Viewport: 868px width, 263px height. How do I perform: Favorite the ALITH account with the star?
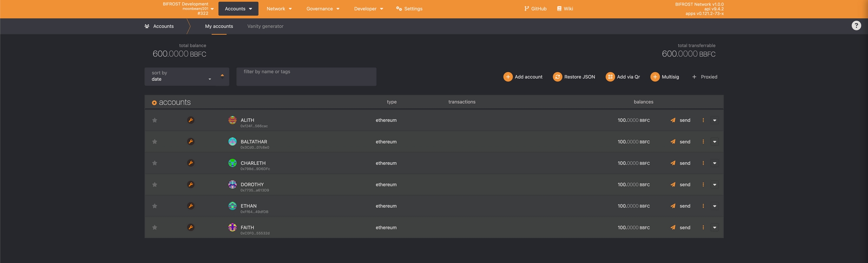(x=155, y=120)
